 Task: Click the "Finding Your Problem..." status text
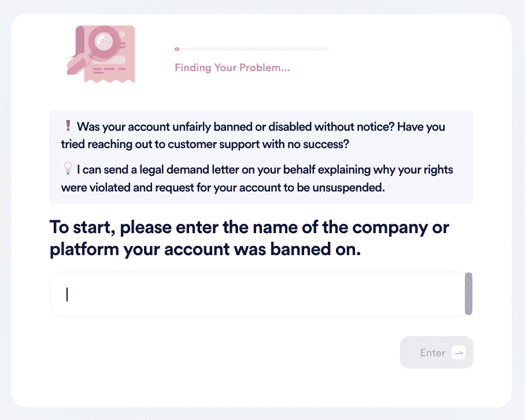232,68
